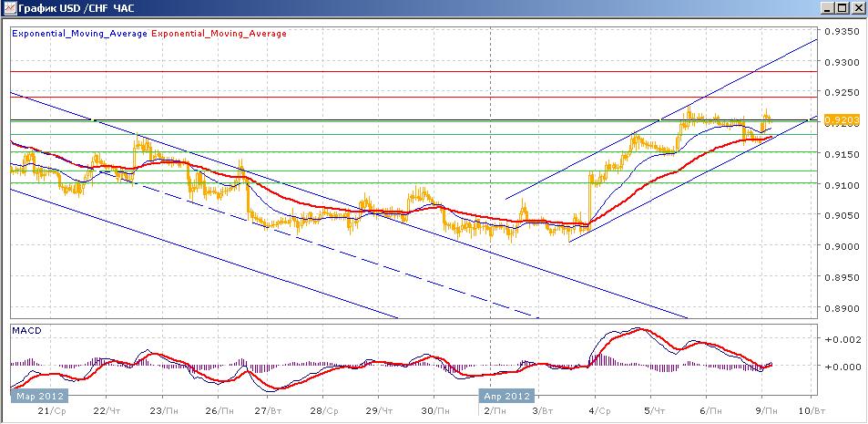Click the 27/Вт date on the time axis
This screenshot has width=868, height=424.
point(269,412)
